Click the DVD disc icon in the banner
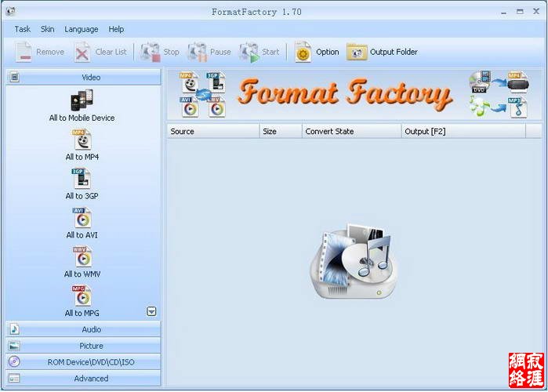The image size is (548, 392). (480, 82)
